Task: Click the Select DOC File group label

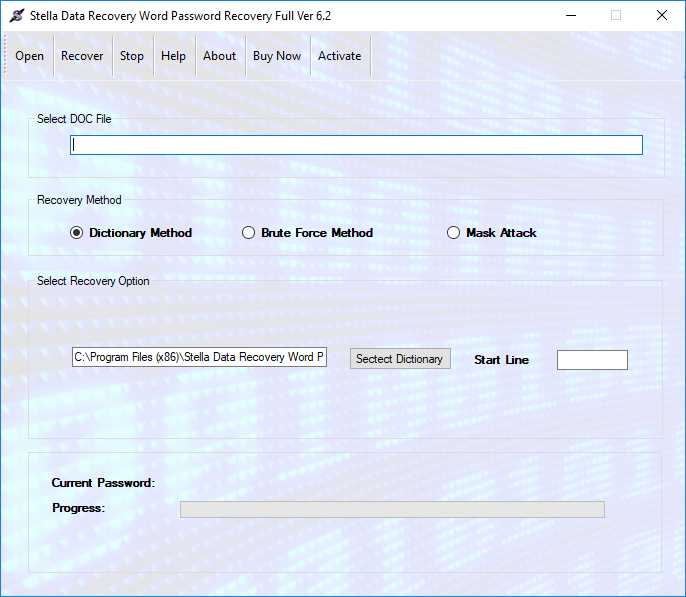Action: 74,119
